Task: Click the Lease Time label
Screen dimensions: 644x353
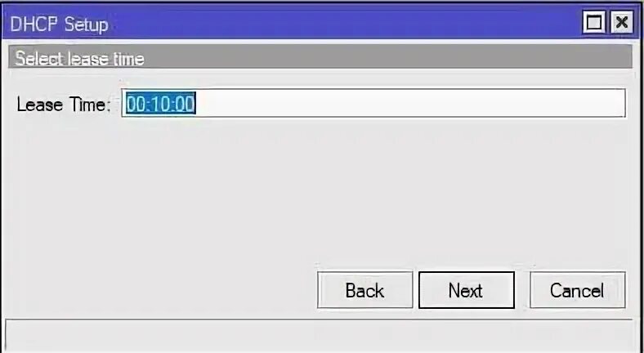Action: pyautogui.click(x=64, y=105)
